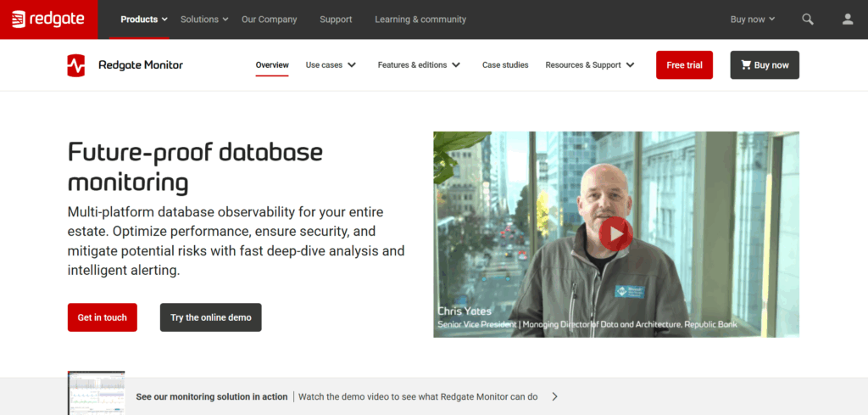This screenshot has height=415, width=868.
Task: Expand Features & editions submenu
Action: [419, 65]
